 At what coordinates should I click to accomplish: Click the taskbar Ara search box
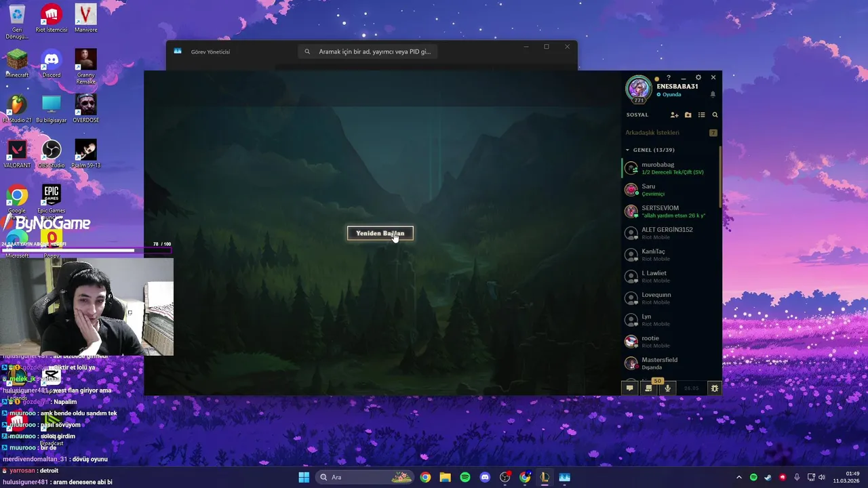[x=365, y=477]
